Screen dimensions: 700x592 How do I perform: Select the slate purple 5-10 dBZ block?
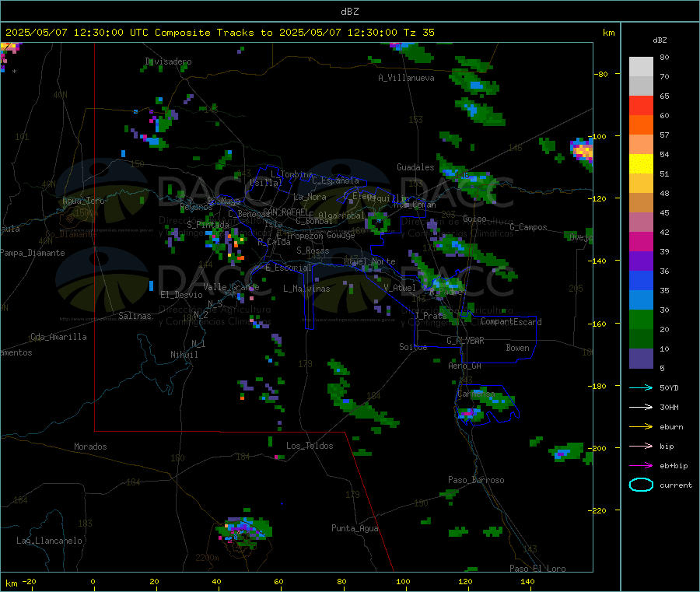(x=641, y=359)
